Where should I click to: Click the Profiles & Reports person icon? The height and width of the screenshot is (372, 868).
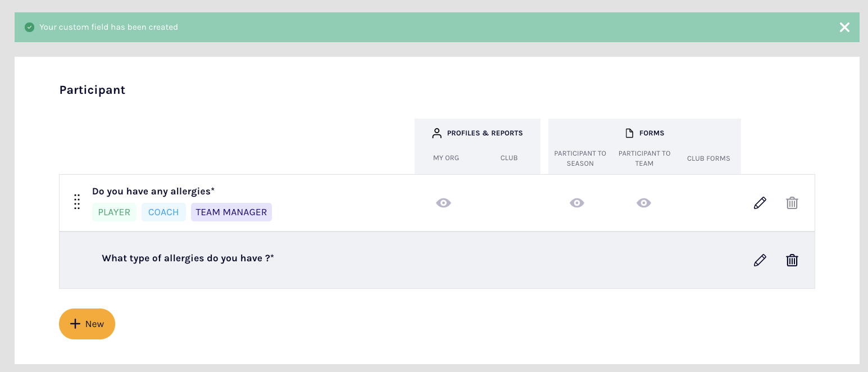(x=437, y=133)
